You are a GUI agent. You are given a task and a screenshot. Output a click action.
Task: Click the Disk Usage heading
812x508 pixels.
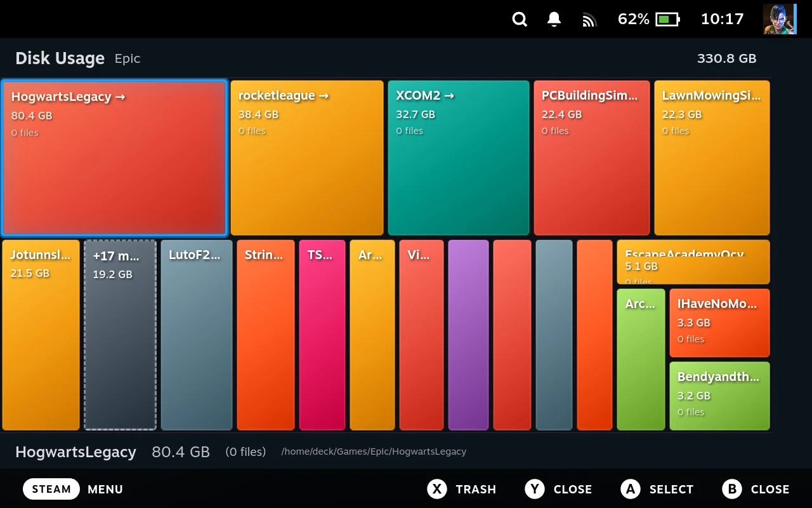[60, 58]
